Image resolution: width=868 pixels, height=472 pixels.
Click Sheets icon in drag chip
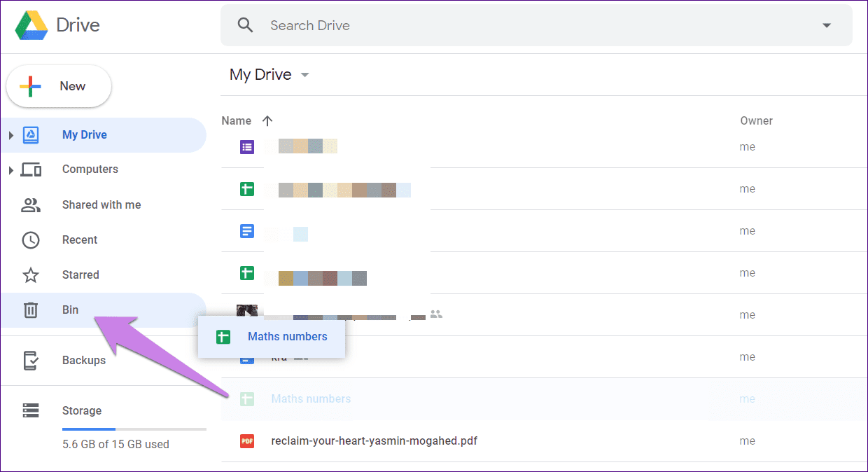coord(223,337)
